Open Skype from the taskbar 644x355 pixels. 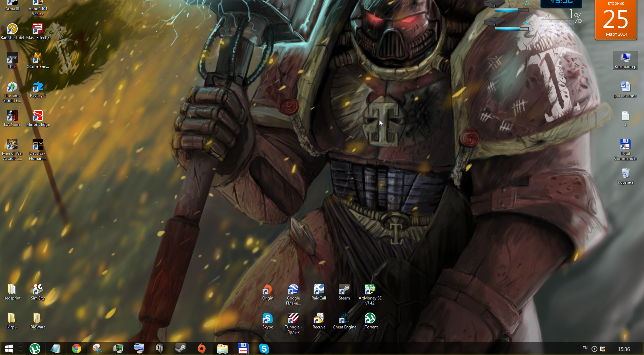[x=264, y=349]
